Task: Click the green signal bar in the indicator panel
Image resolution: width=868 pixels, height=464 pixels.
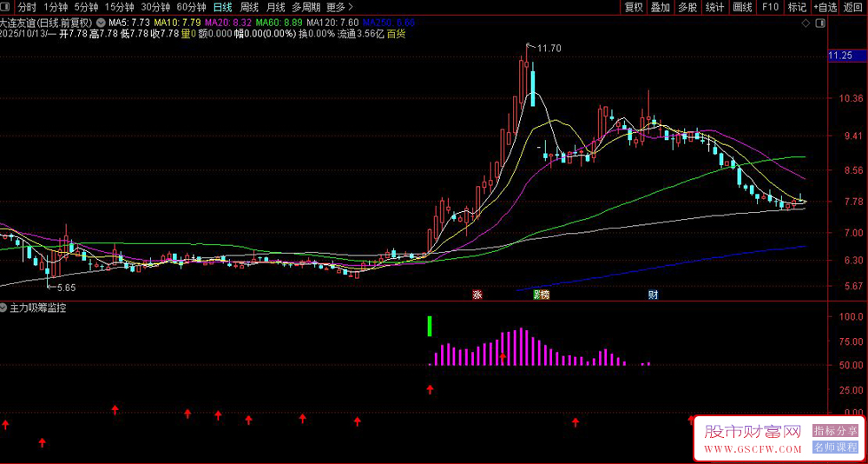Action: pyautogui.click(x=430, y=326)
